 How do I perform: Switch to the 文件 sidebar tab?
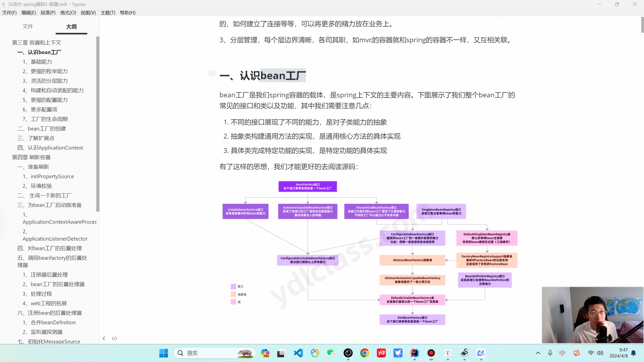pos(28,26)
